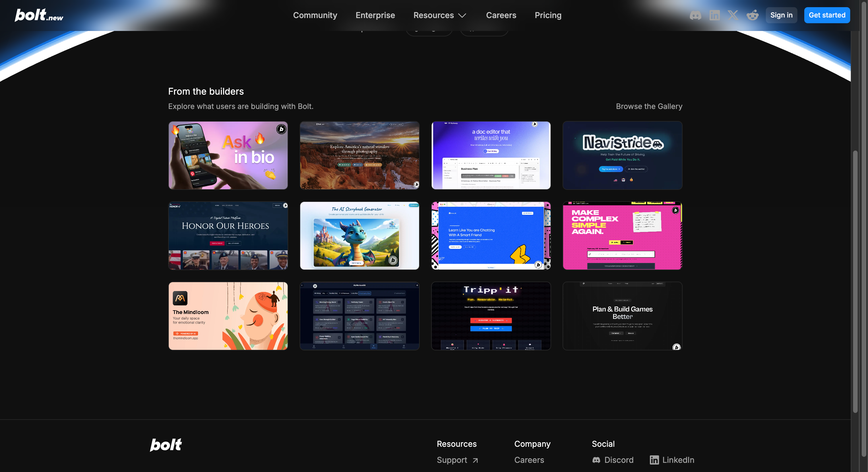Open the Discord text link in the footer
868x472 pixels.
pos(619,460)
